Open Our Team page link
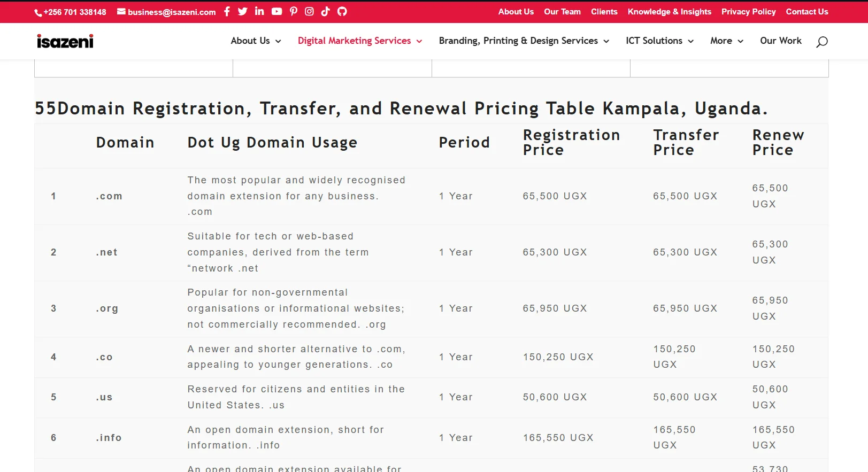The width and height of the screenshot is (868, 472). click(x=562, y=12)
